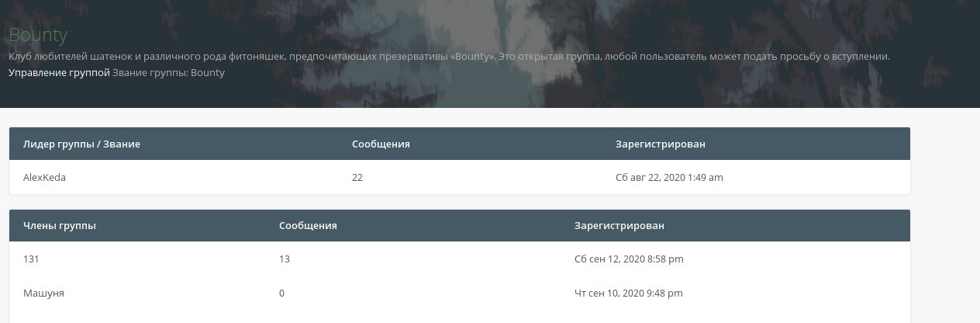Select the Члены группы column header

click(x=60, y=226)
